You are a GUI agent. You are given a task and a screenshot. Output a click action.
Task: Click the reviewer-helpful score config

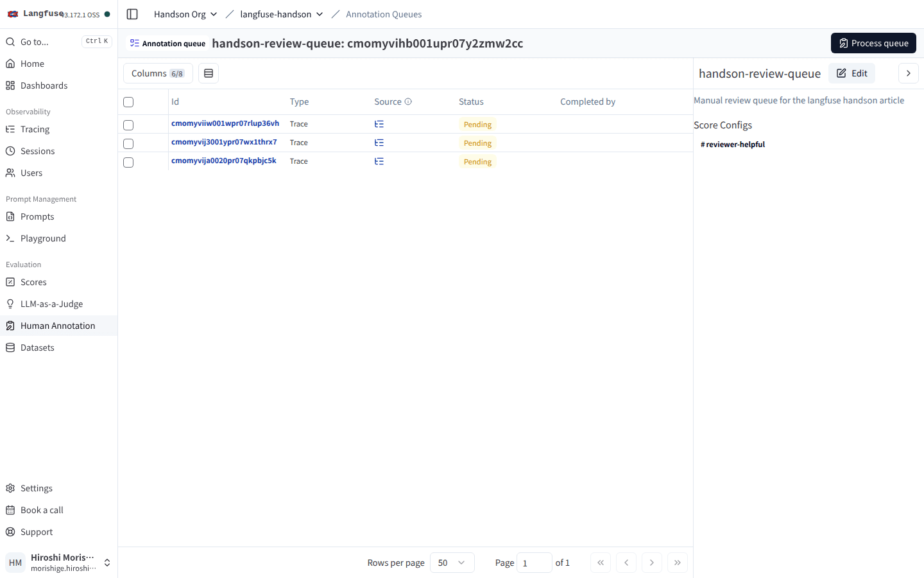(733, 144)
